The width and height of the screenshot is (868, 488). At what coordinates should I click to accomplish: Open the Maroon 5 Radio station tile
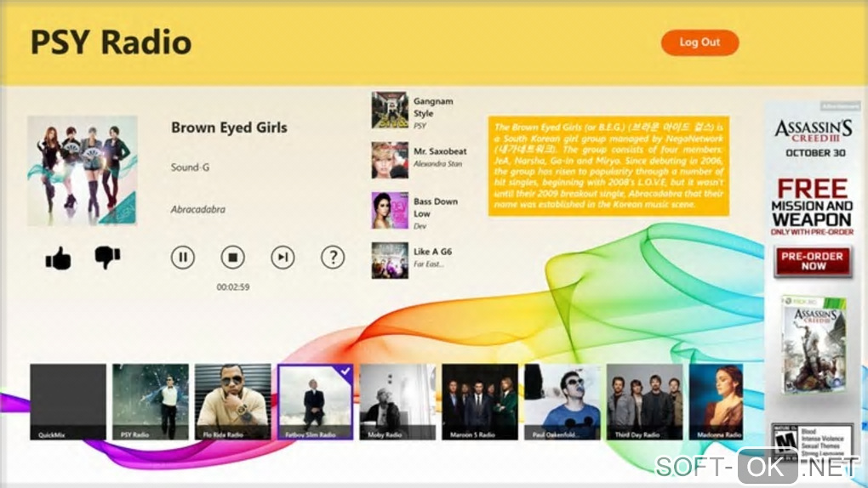coord(480,401)
